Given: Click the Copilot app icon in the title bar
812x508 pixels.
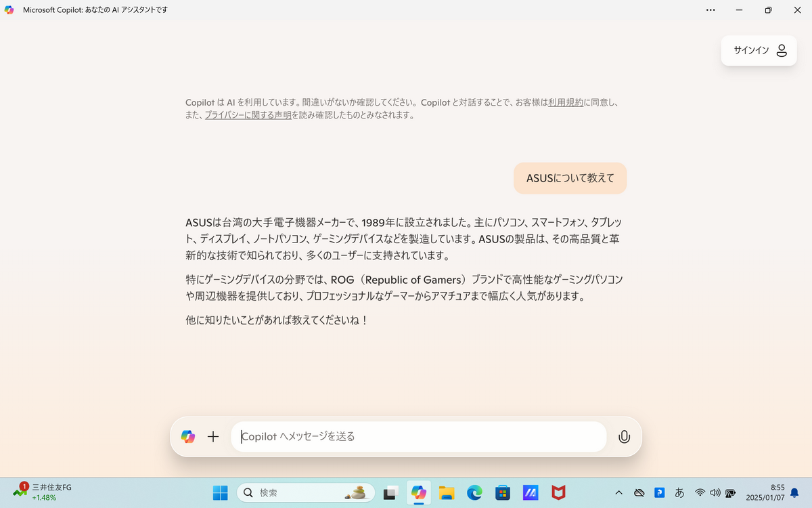Looking at the screenshot, I should click(9, 10).
